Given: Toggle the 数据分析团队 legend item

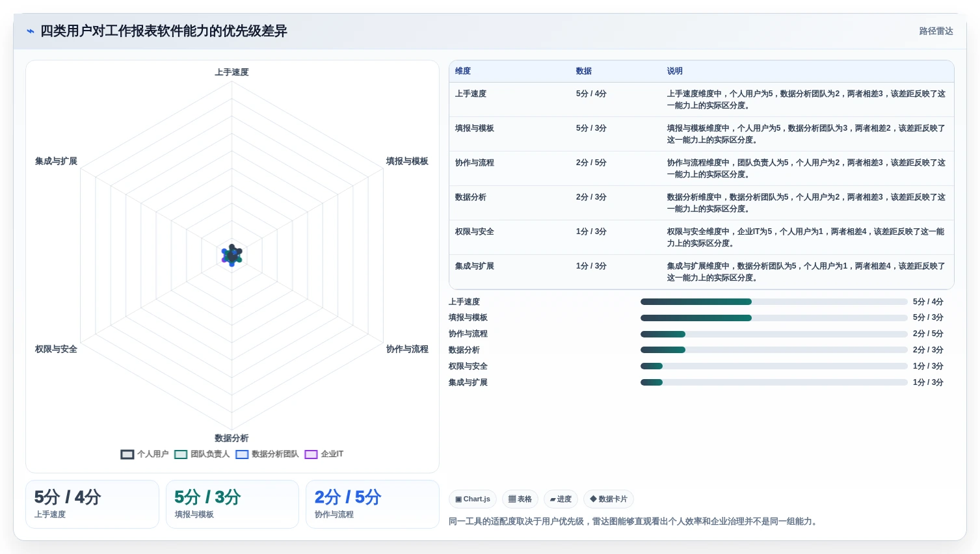Looking at the screenshot, I should click(267, 454).
